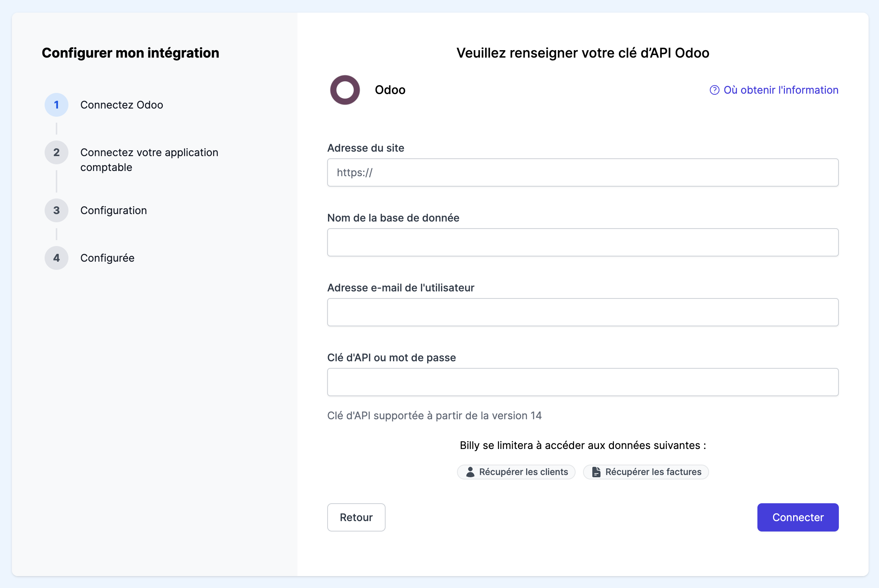Click the question mark help icon
The image size is (879, 588).
[x=714, y=90]
